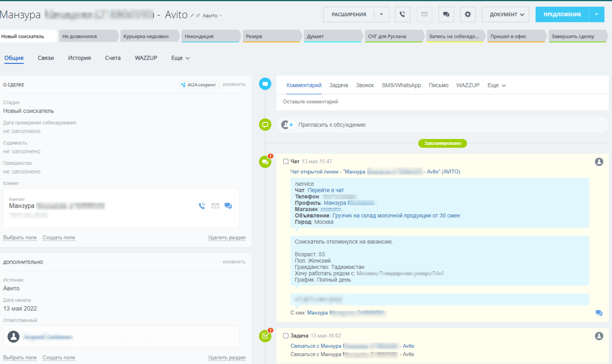
Task: Select the Звонок tab in the timeline editor
Action: (365, 85)
